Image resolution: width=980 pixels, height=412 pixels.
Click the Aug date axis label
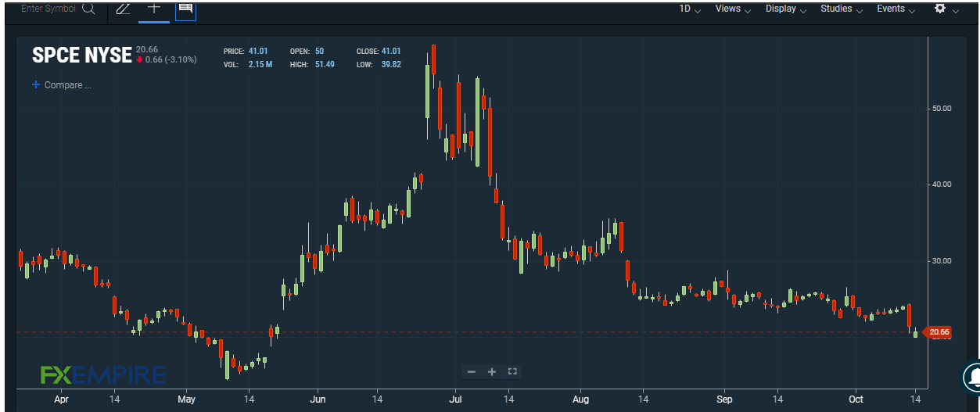click(580, 399)
